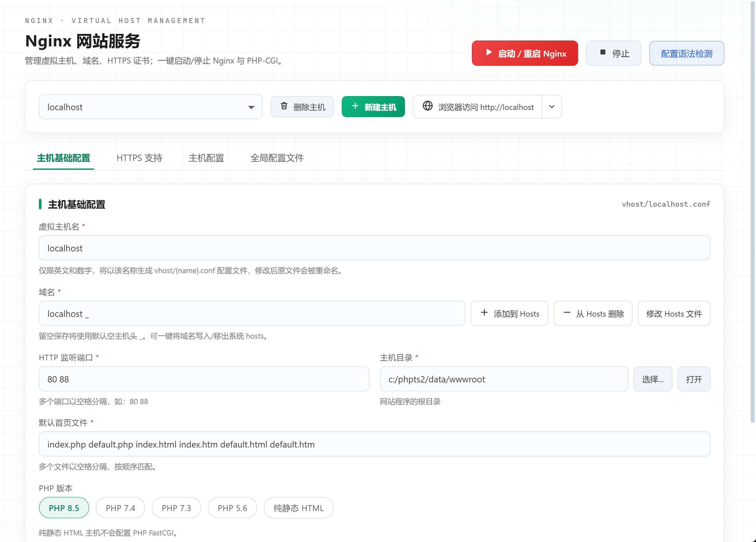Select the PHP 8.5 version option
756x542 pixels.
[x=64, y=508]
